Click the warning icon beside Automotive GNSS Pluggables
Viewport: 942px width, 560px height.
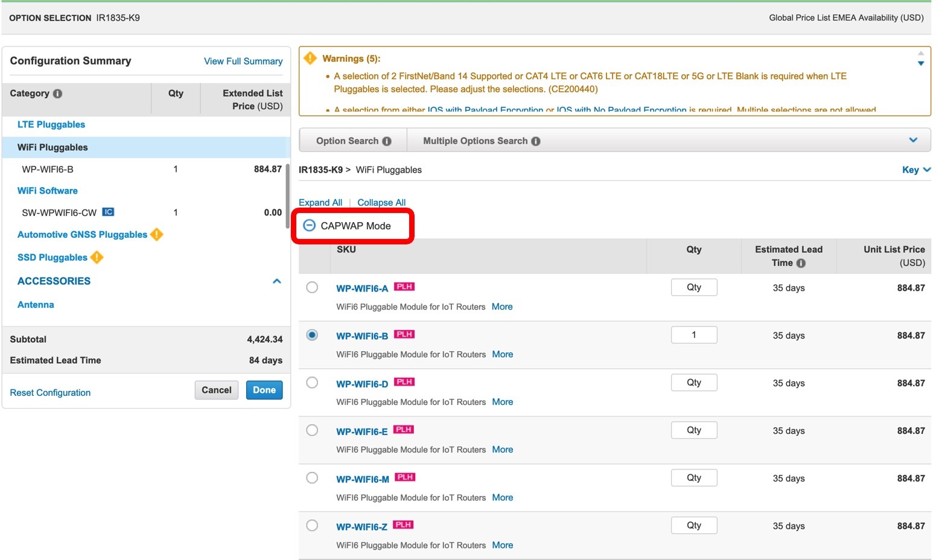(x=157, y=234)
